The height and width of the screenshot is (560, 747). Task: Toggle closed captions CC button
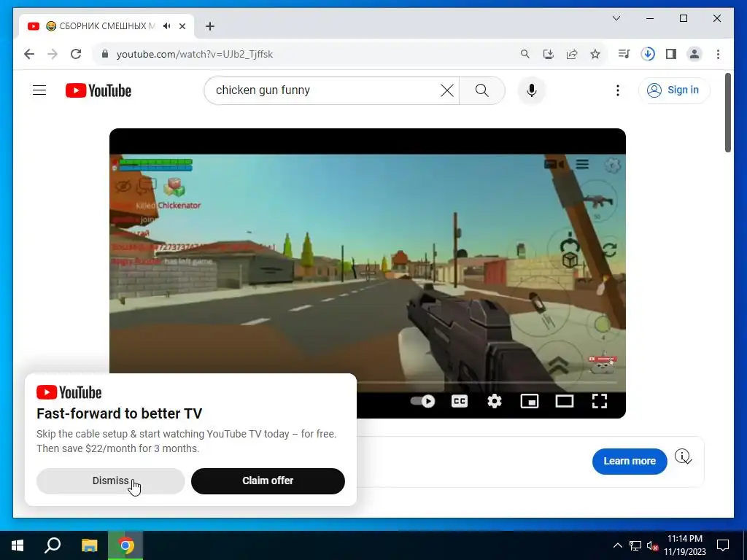pos(460,401)
